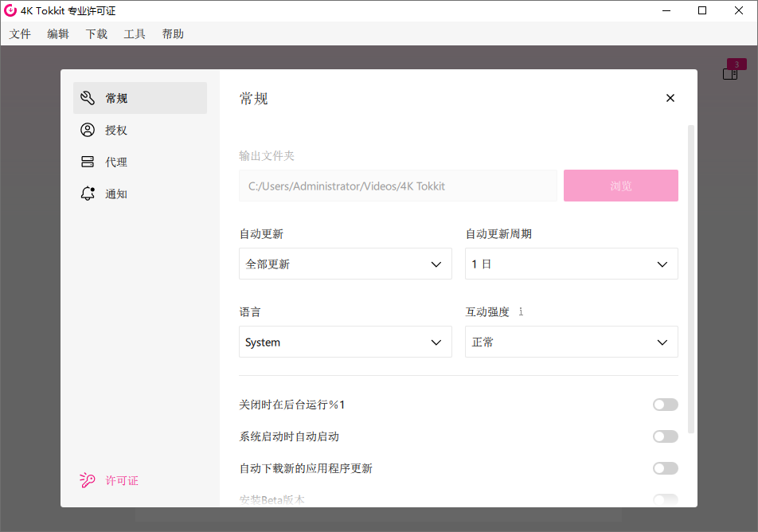Switch to the 通知 settings tab
The image size is (758, 532).
140,194
